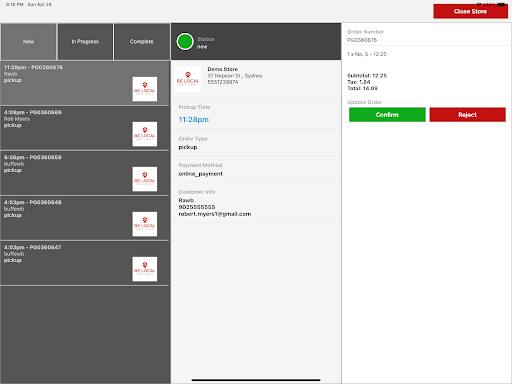
Task: Open the Complete orders tab
Action: 142,42
